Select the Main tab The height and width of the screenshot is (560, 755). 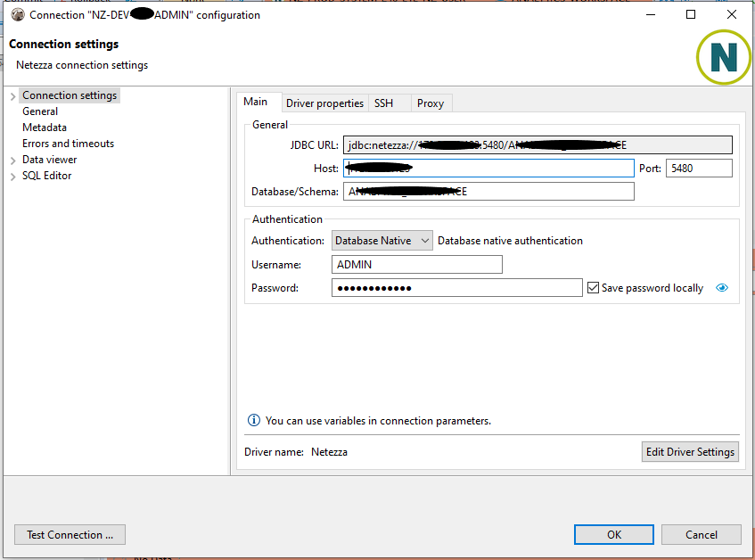[x=258, y=101]
